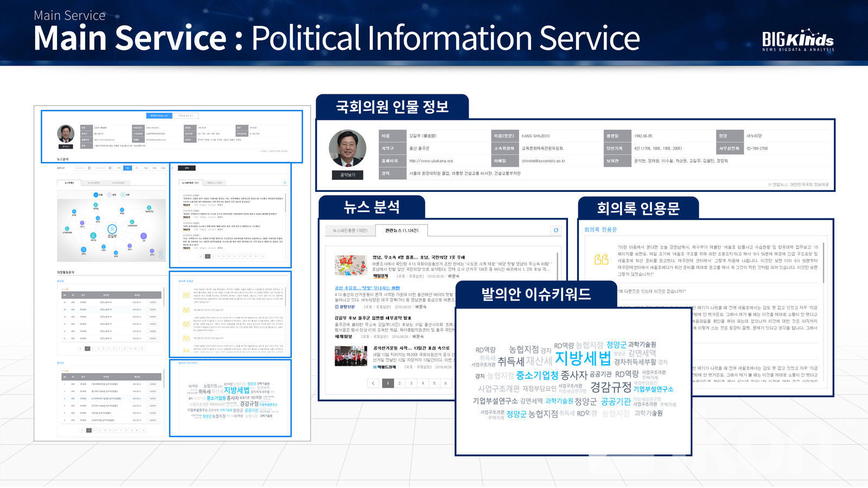Viewport: 868px width, 488px height.
Task: Click the yellow quotation mark icon in 회의록 인용문
Action: 601,260
